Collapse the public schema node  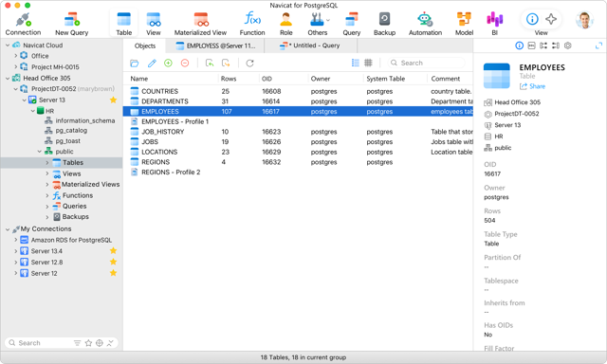[40, 152]
